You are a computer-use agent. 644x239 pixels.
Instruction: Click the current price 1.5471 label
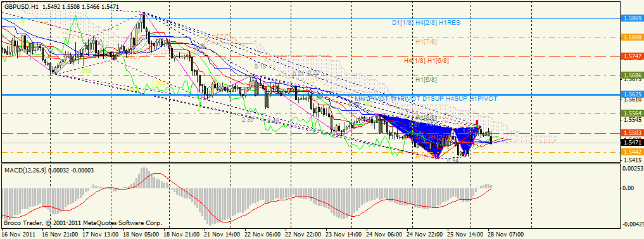tap(632, 143)
